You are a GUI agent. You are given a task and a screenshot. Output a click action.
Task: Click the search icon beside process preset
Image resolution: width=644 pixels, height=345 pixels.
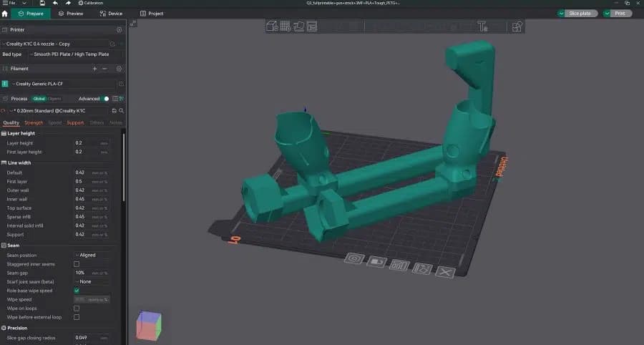pyautogui.click(x=121, y=110)
